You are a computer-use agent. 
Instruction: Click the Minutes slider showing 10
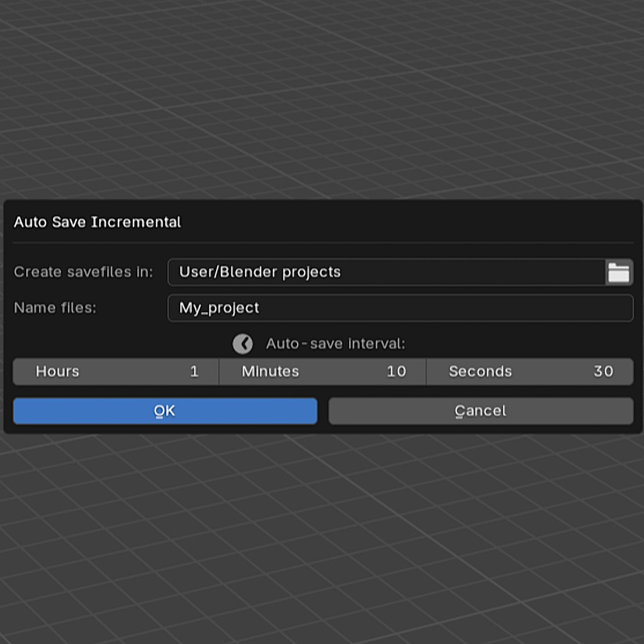pos(322,371)
